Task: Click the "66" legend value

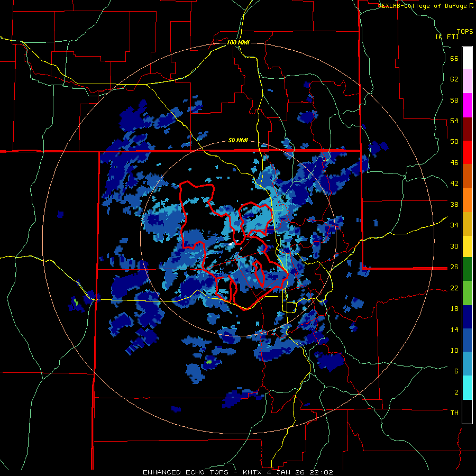Action: click(x=454, y=58)
